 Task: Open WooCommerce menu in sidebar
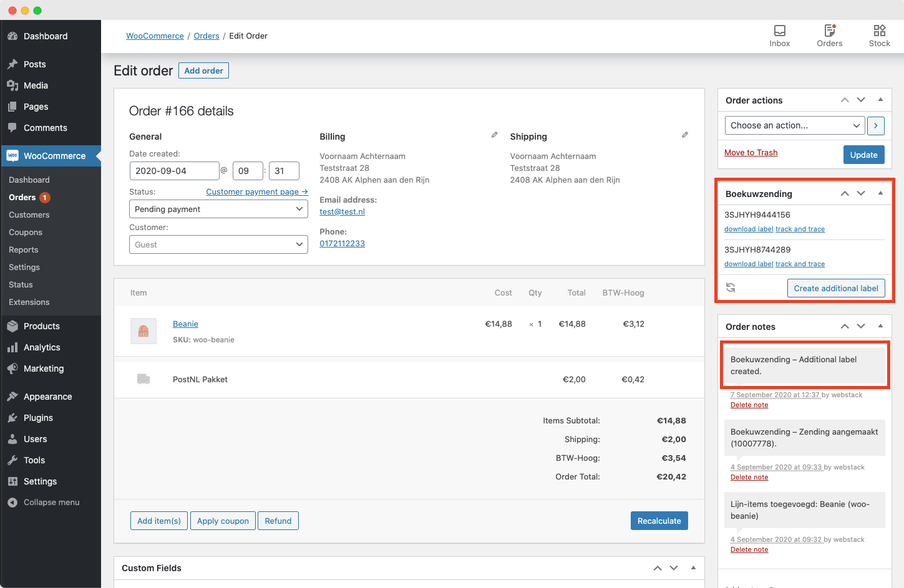coord(51,156)
